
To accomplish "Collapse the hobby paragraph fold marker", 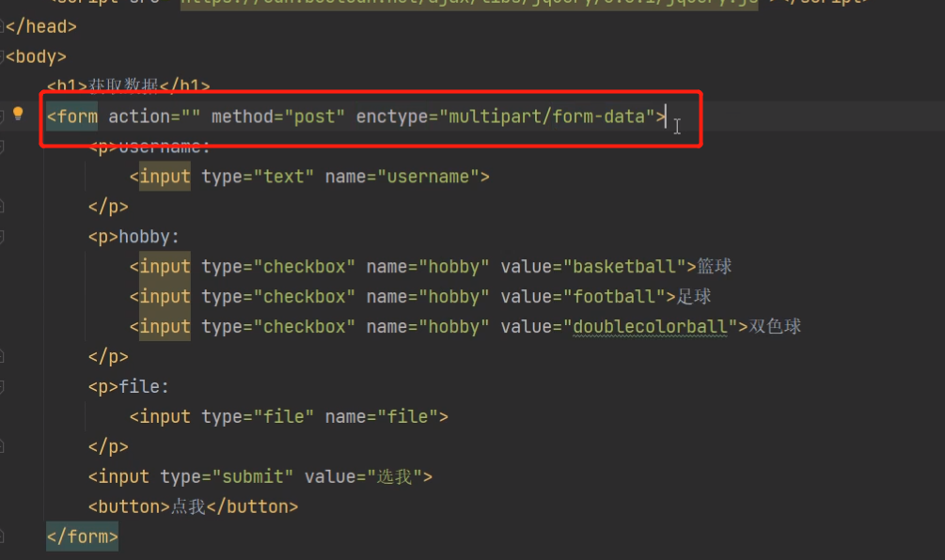I will [2, 237].
